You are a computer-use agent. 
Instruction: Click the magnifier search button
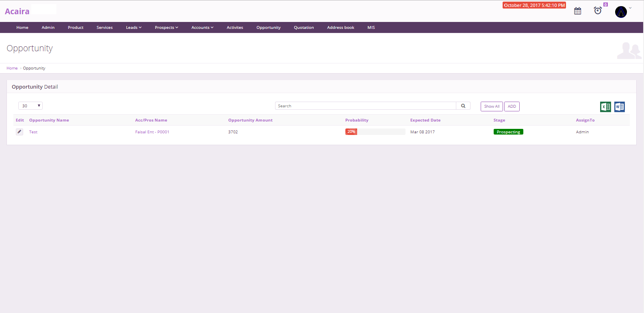463,106
